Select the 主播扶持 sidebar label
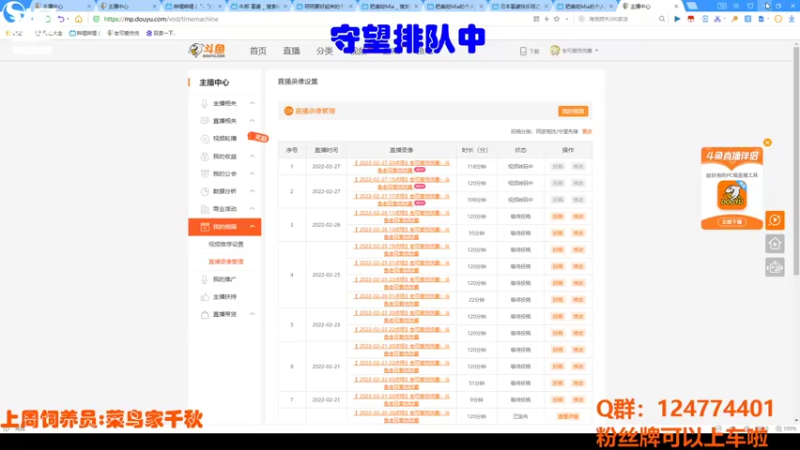 click(x=224, y=297)
